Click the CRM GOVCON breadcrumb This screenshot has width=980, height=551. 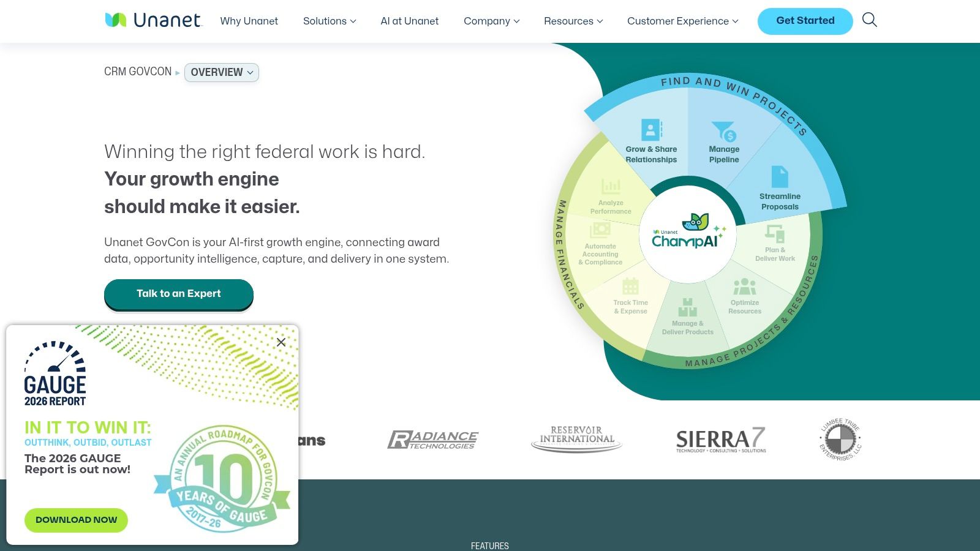(138, 72)
